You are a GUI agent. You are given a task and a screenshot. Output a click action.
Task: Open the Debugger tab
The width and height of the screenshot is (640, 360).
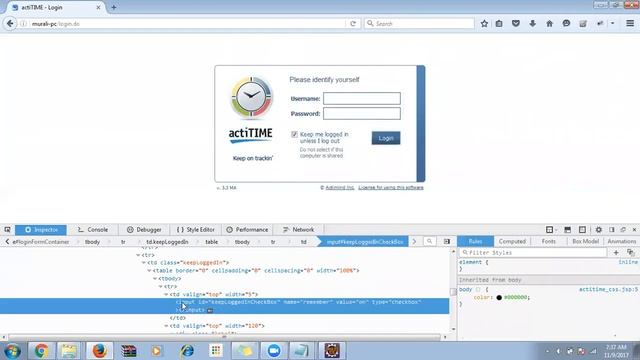[x=144, y=230]
